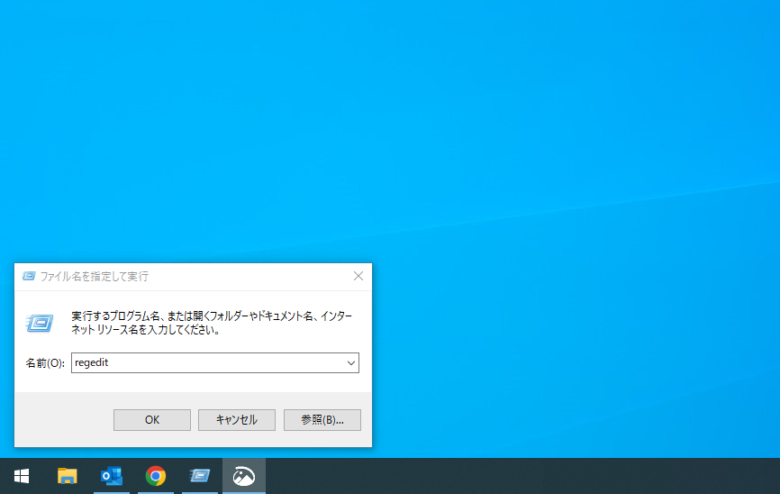Expand the name combo box history dropdown
This screenshot has width=780, height=494.
click(351, 363)
